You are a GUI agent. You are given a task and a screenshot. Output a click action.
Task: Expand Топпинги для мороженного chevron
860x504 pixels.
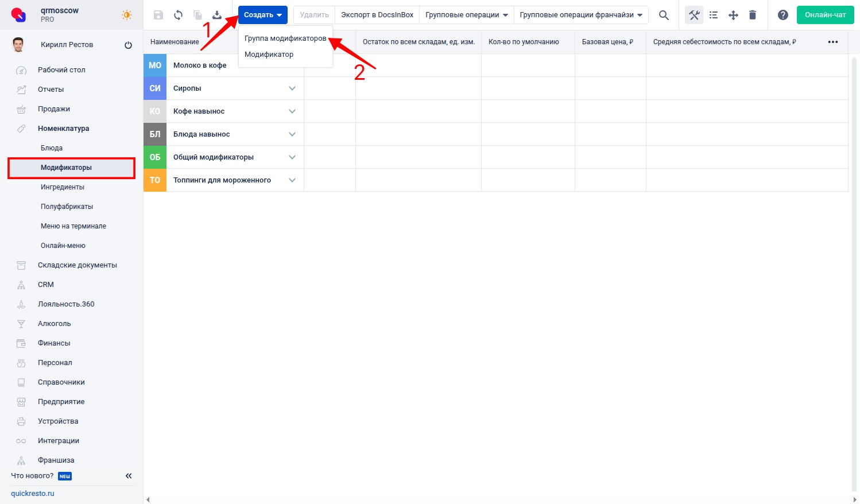pyautogui.click(x=292, y=180)
